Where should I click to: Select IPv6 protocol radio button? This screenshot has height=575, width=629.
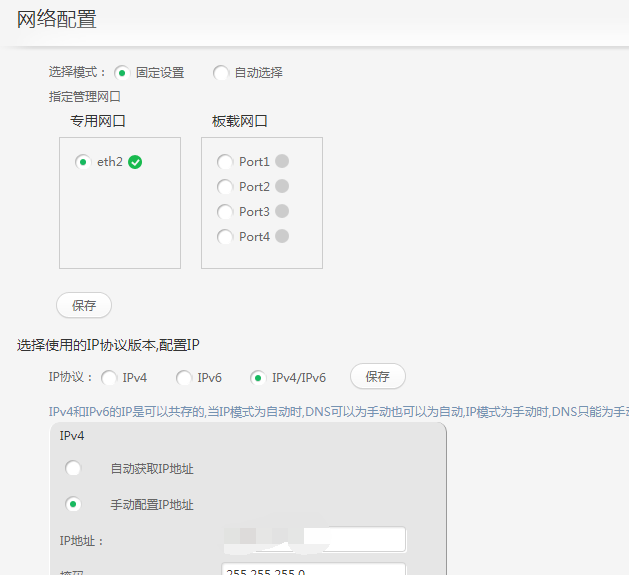pos(184,378)
